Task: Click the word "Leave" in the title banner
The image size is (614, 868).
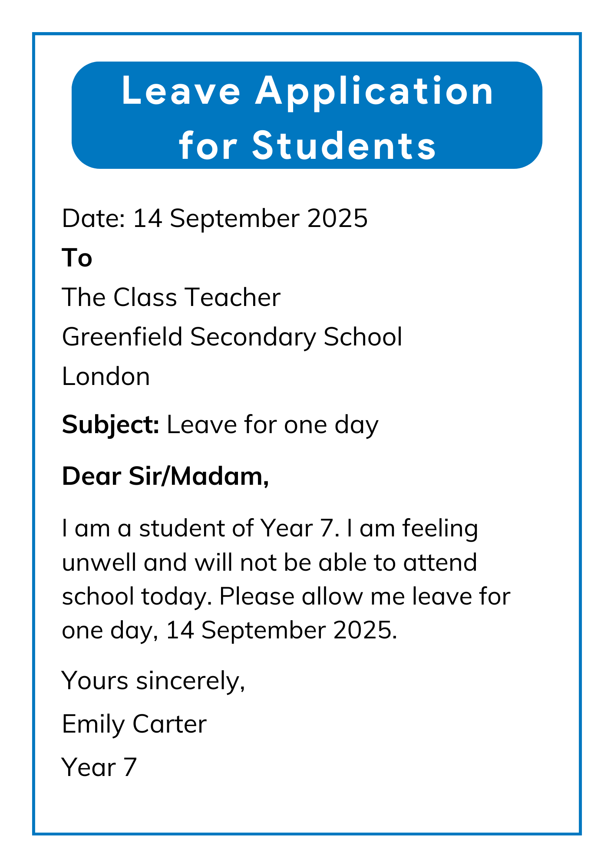Action: (x=181, y=91)
